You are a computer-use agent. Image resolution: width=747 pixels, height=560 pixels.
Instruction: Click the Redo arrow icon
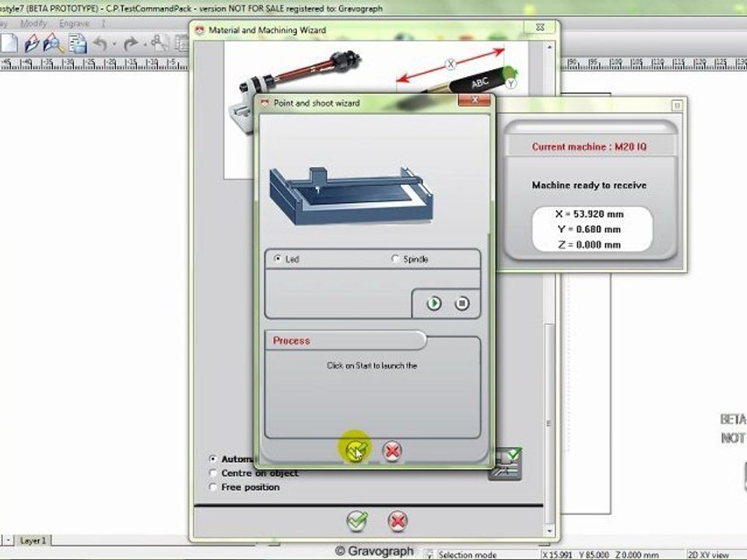click(130, 44)
